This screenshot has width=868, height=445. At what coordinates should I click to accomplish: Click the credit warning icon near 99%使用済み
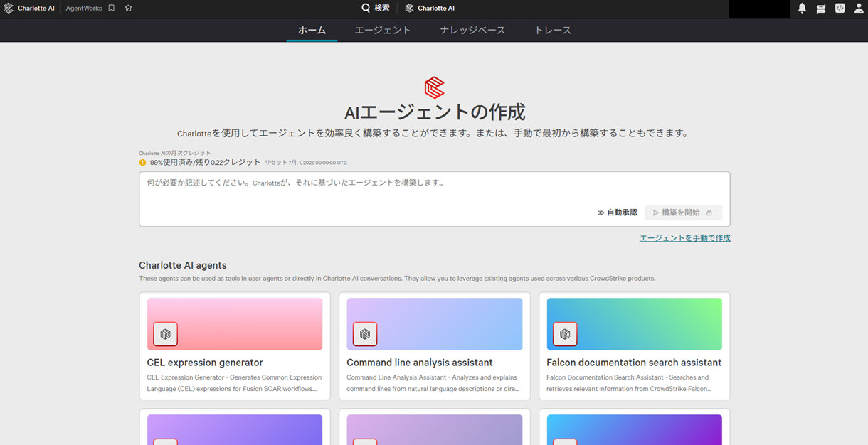pyautogui.click(x=143, y=163)
